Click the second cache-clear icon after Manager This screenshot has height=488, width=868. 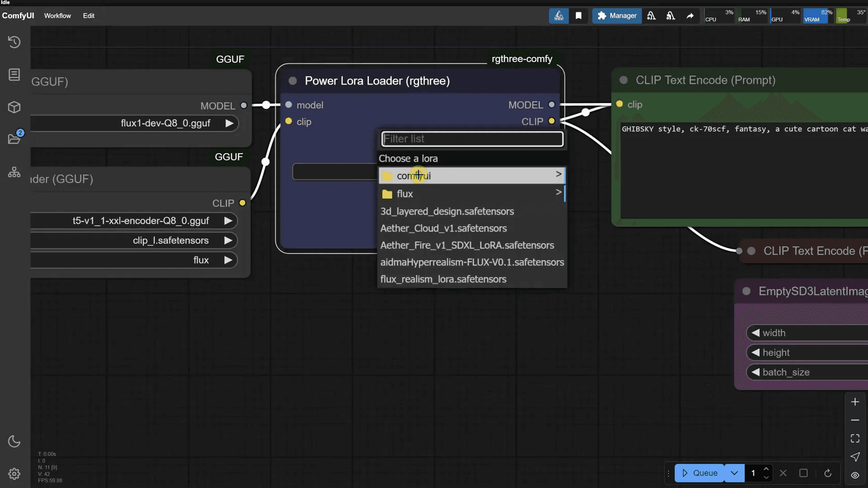670,16
